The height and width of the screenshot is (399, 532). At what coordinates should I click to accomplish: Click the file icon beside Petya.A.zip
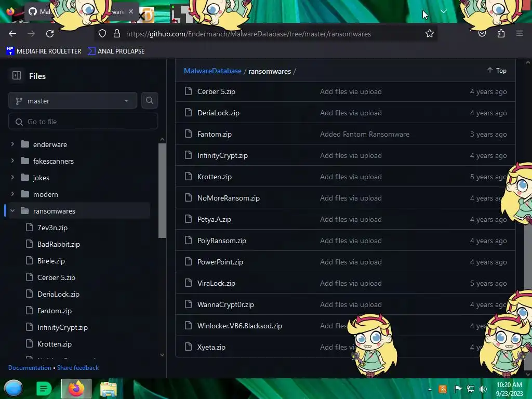(x=188, y=219)
